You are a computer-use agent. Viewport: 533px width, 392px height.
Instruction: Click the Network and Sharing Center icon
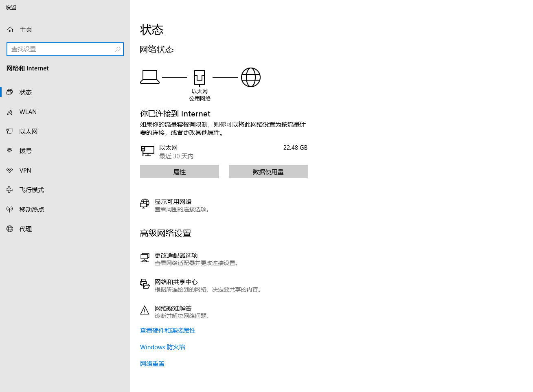pos(145,284)
